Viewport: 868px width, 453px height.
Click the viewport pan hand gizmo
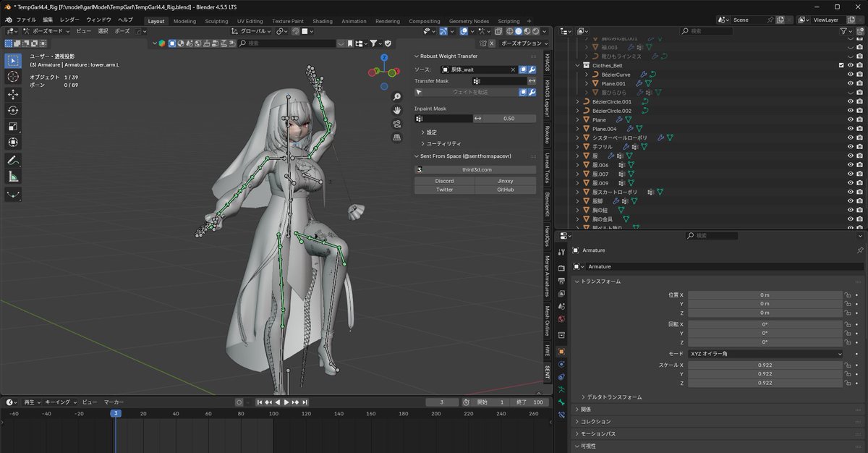[397, 110]
